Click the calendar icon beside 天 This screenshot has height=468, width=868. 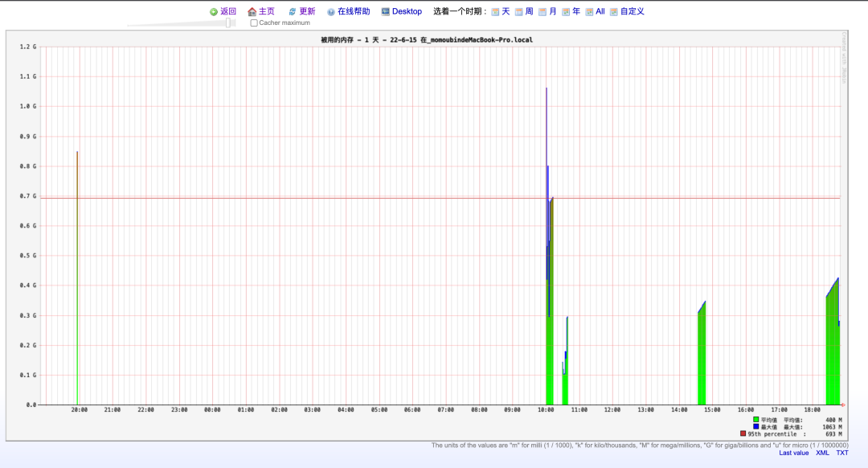[495, 11]
